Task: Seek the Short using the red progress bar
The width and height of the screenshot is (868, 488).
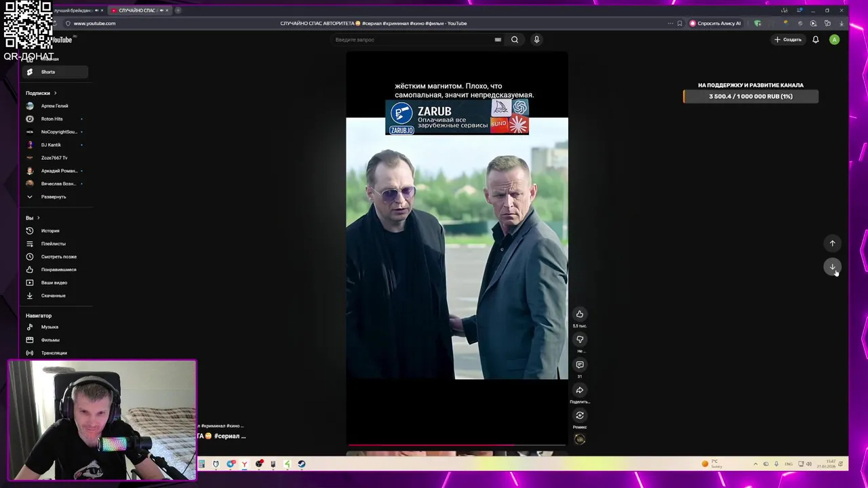Action: click(x=457, y=446)
